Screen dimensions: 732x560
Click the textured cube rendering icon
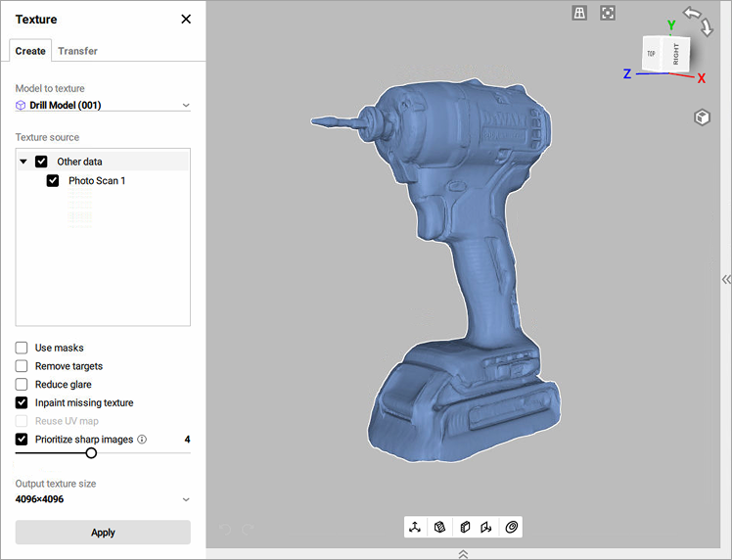pyautogui.click(x=440, y=528)
